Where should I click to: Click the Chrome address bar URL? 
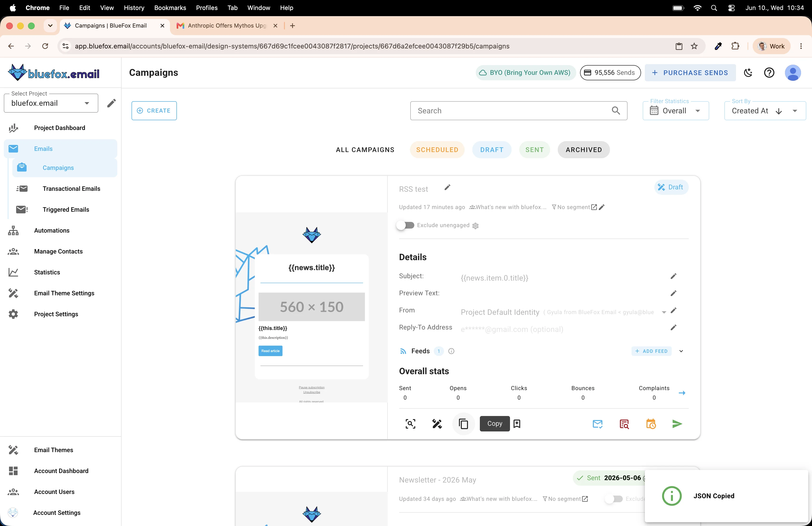(x=292, y=46)
